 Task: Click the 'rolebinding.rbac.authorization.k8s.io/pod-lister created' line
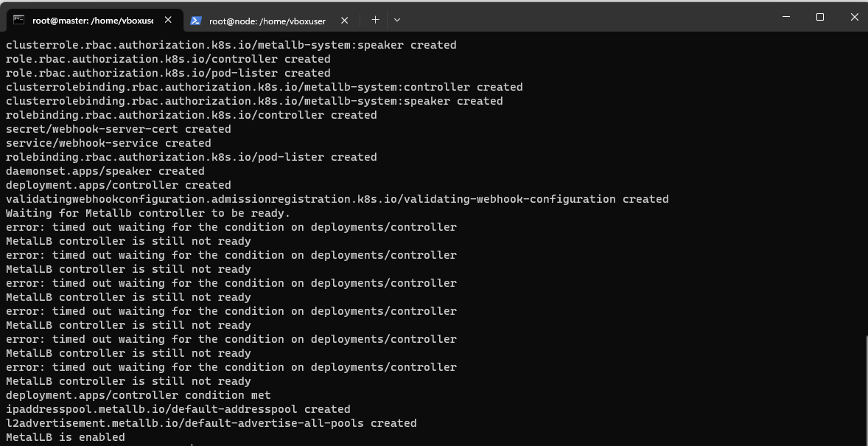(x=192, y=157)
